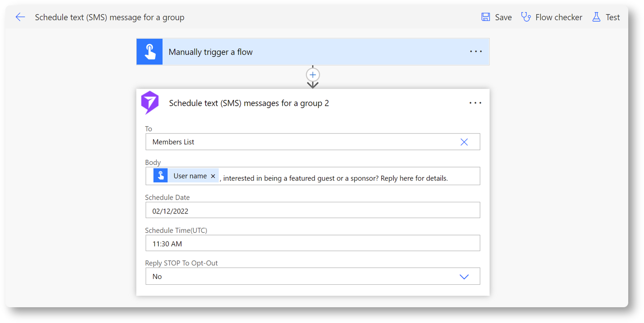Screen dimensions: 644x323
Task: Open the SMS action ellipsis menu
Action: [x=475, y=103]
